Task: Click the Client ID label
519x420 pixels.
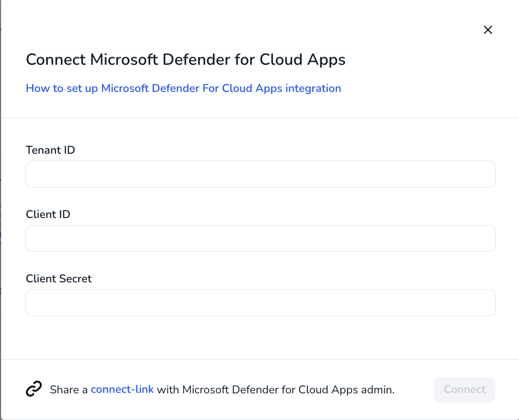Action: coord(48,215)
